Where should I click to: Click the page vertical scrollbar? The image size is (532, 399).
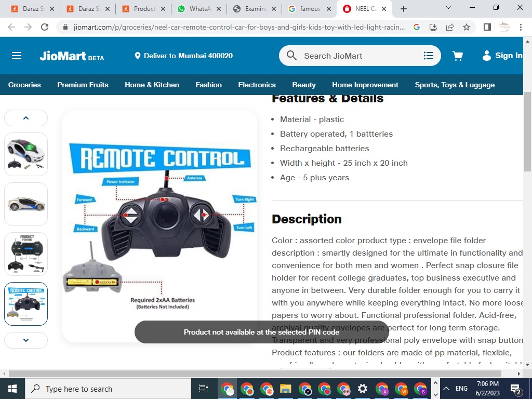(x=527, y=131)
